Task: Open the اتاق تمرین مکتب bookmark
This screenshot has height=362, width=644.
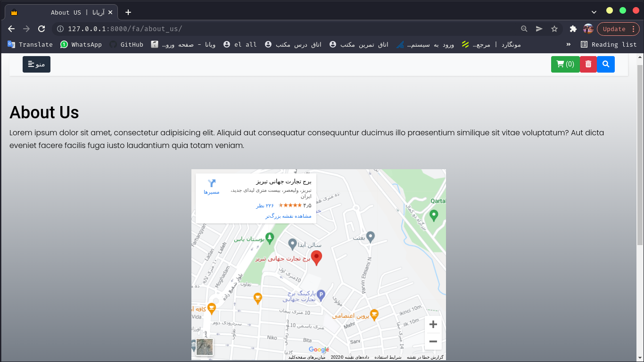Action: (x=359, y=44)
